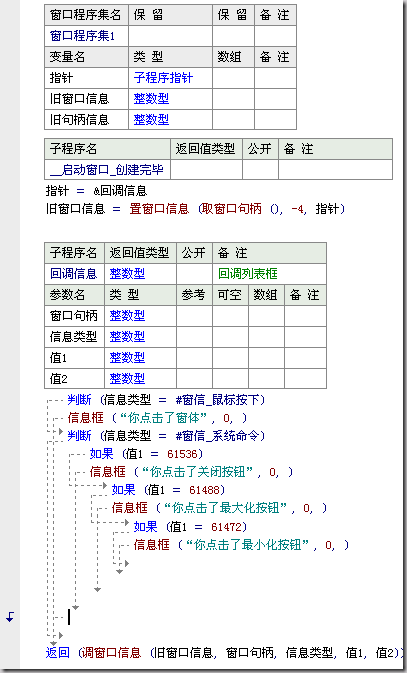Select the 窗口程序集1 name cell
The image size is (407, 673).
point(86,36)
